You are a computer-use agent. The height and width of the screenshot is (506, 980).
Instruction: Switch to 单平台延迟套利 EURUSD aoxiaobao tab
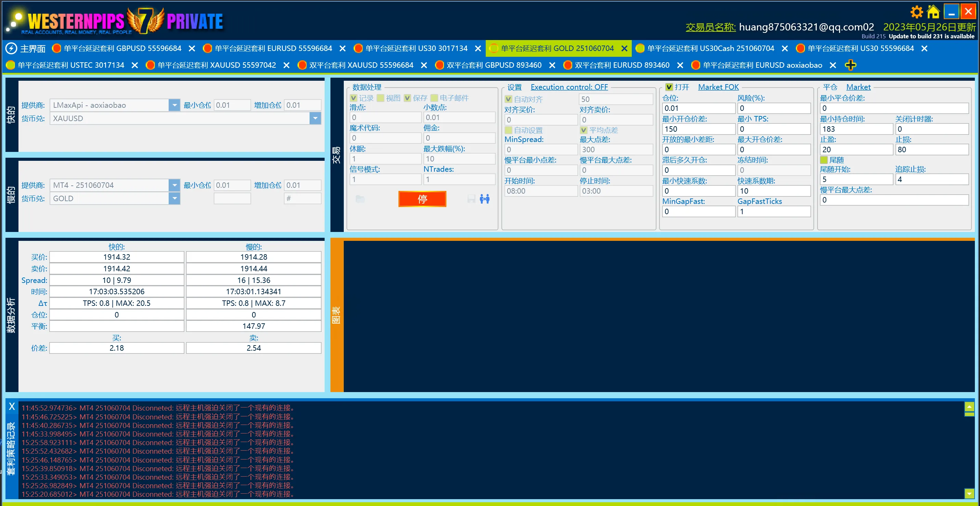pyautogui.click(x=762, y=65)
